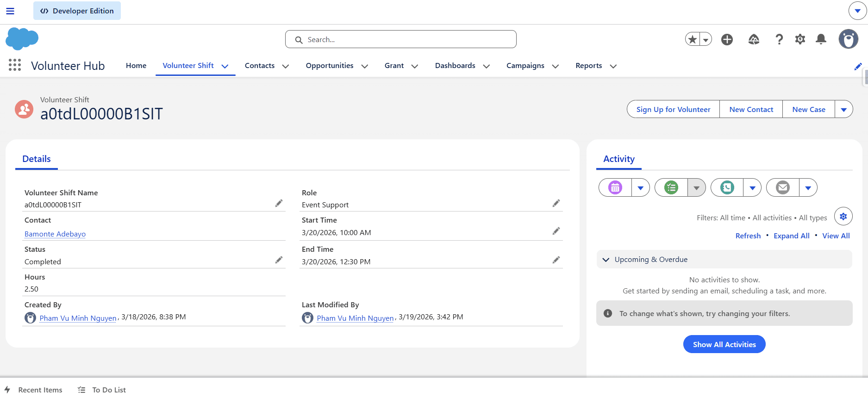Click the pencil to personalize nav bar
This screenshot has width=868, height=398.
858,66
